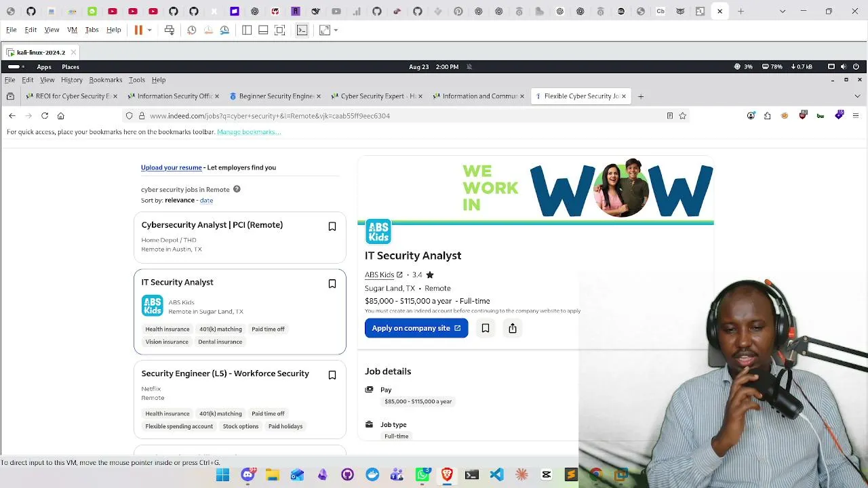Open the VMware console view icon

[x=302, y=30]
